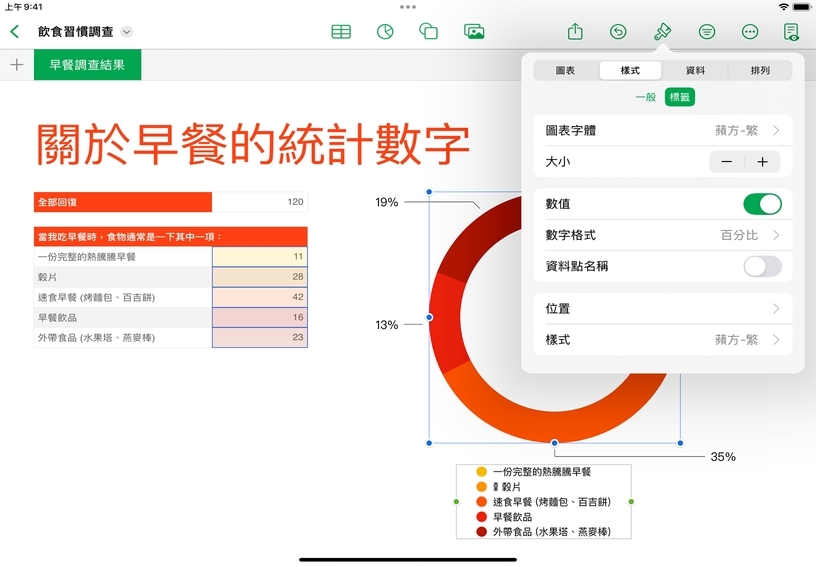
Task: Open the 數字格式 options
Action: [x=662, y=235]
